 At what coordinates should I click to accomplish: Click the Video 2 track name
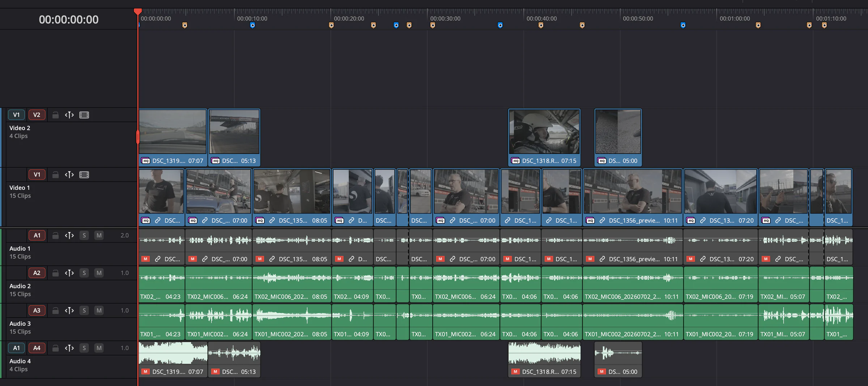20,128
